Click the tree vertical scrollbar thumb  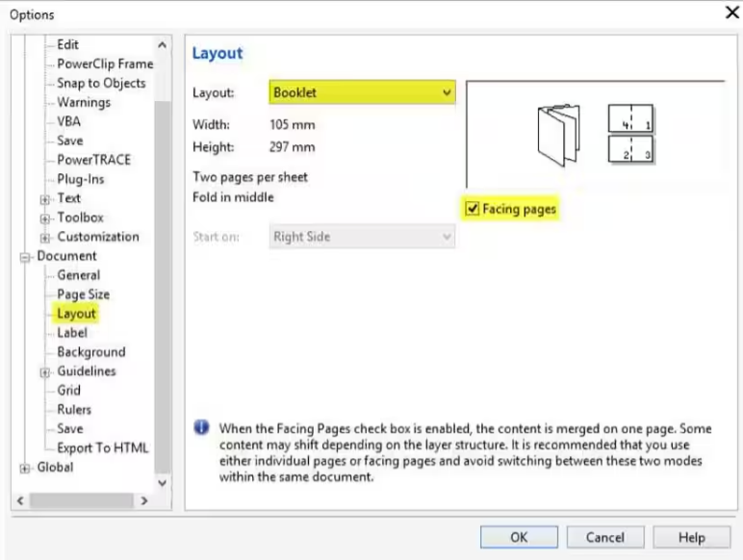162,287
